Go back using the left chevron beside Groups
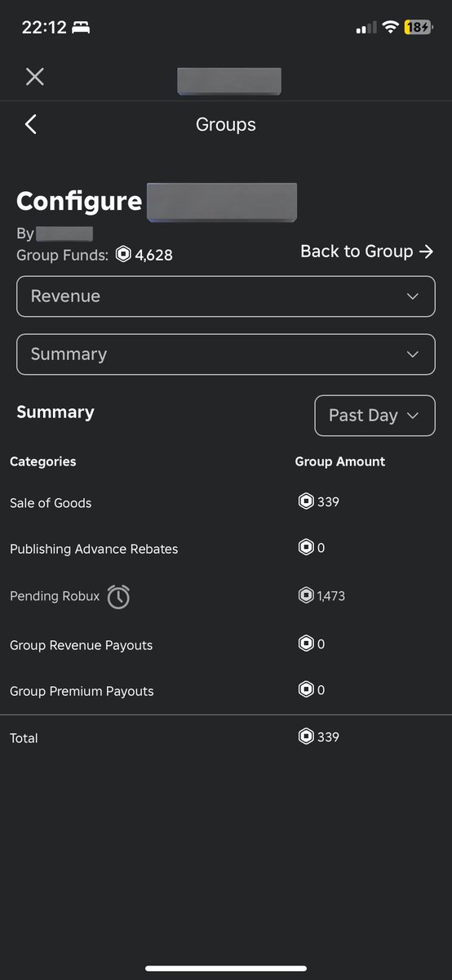 click(31, 124)
